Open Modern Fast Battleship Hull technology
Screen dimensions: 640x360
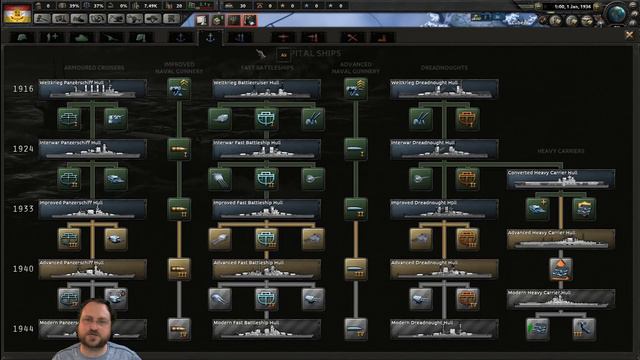click(x=267, y=329)
